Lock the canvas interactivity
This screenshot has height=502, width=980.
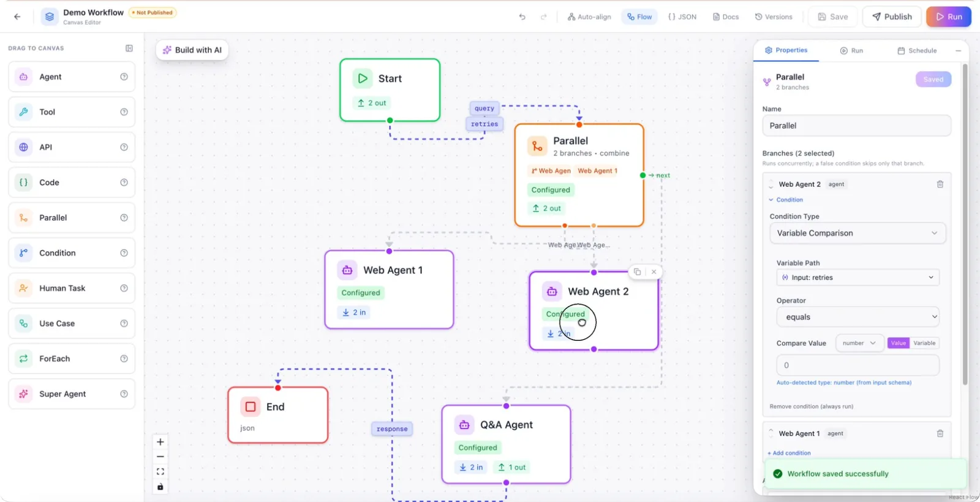pos(160,487)
